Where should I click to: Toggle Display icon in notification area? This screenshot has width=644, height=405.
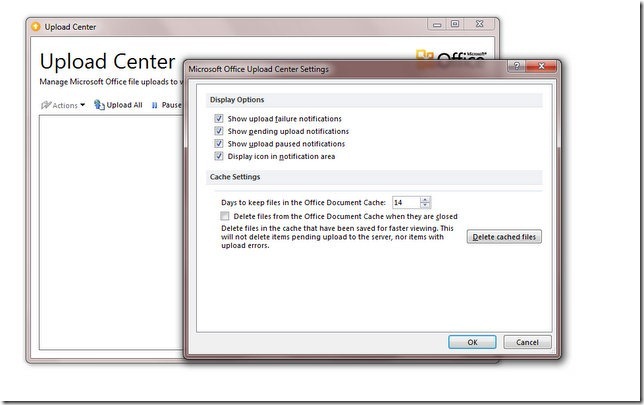218,156
